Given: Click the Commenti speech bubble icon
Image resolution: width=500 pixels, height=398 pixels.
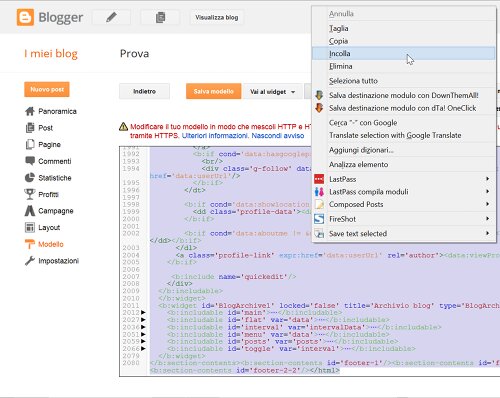Looking at the screenshot, I should 30,161.
